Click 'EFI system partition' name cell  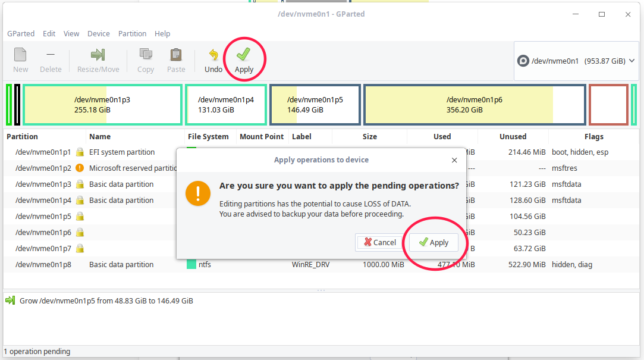point(122,152)
